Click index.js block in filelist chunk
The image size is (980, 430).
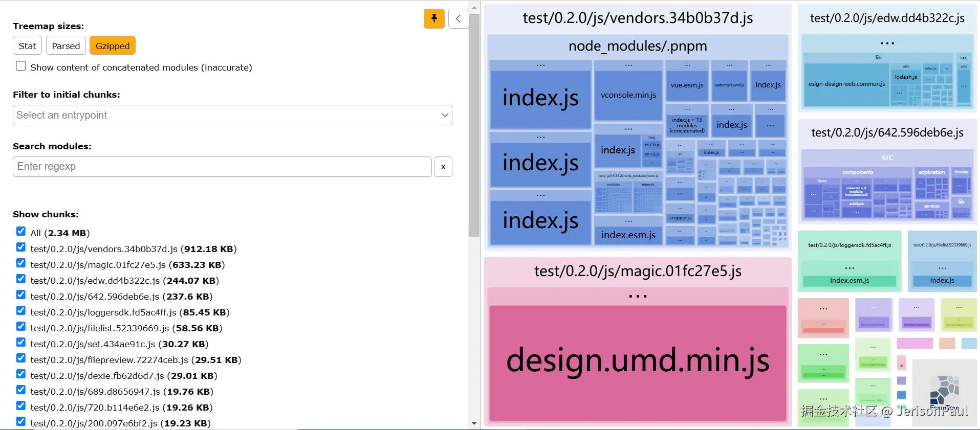[942, 281]
